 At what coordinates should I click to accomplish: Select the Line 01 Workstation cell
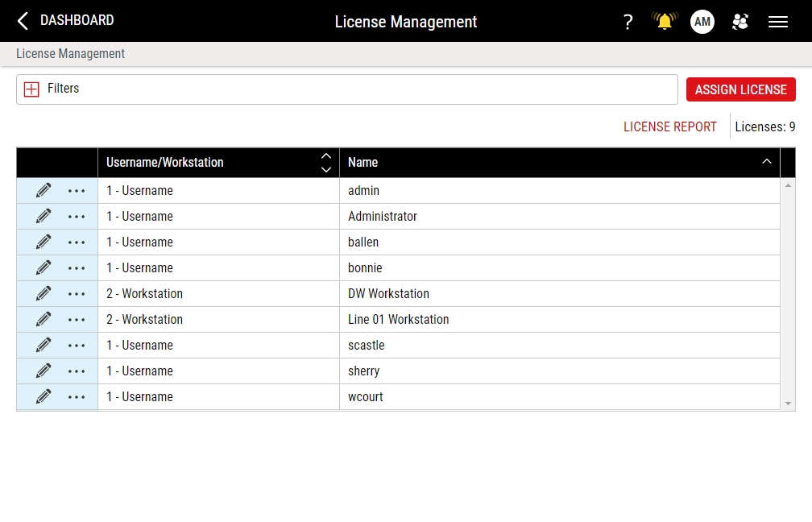559,320
